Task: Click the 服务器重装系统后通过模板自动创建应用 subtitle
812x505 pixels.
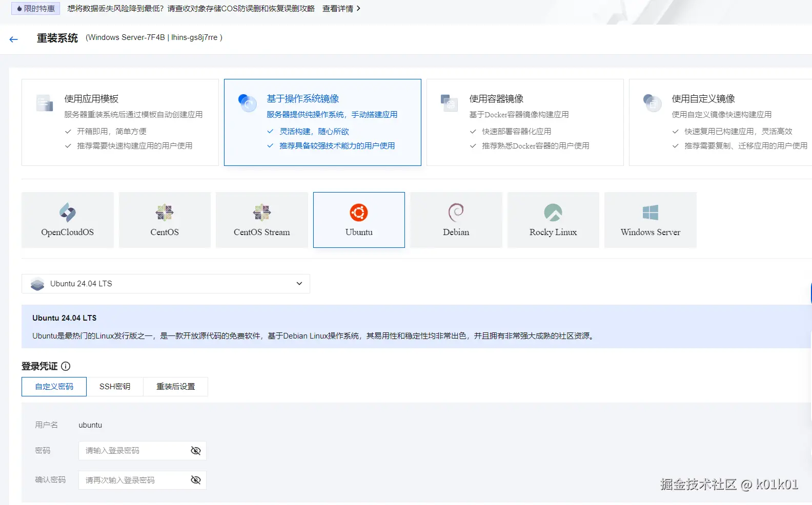Action: [133, 115]
